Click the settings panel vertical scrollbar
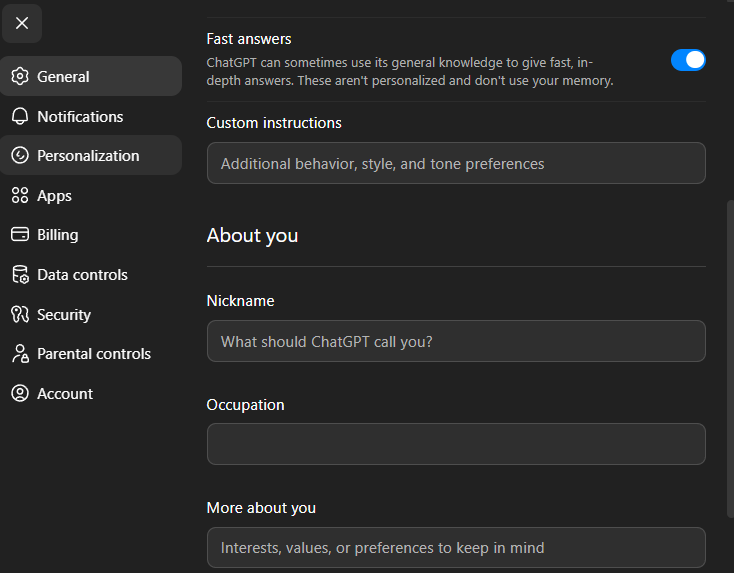Image resolution: width=734 pixels, height=573 pixels. [x=730, y=358]
